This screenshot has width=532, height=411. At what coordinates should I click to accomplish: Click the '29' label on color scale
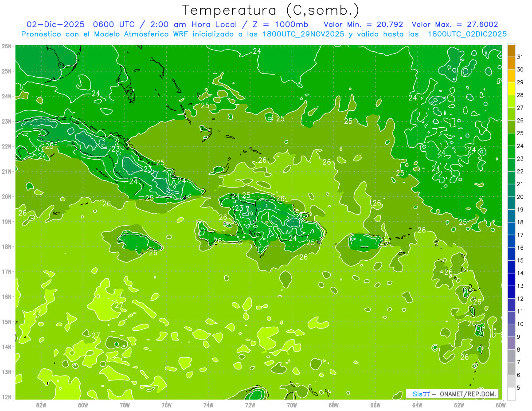tap(520, 82)
